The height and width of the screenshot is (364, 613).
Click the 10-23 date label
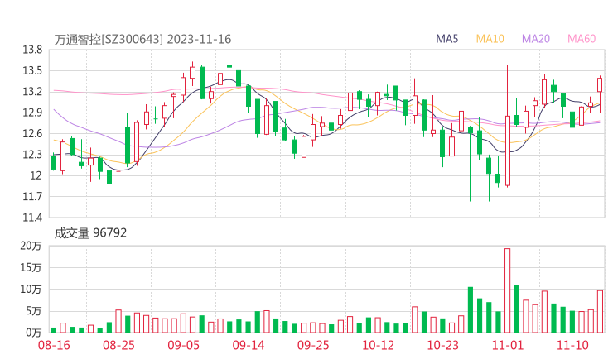[x=443, y=345]
